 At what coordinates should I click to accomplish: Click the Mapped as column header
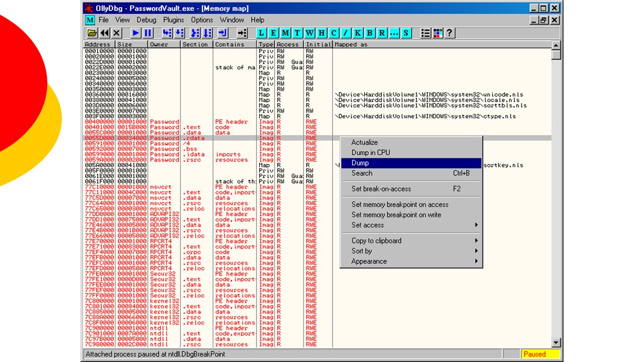tap(442, 44)
